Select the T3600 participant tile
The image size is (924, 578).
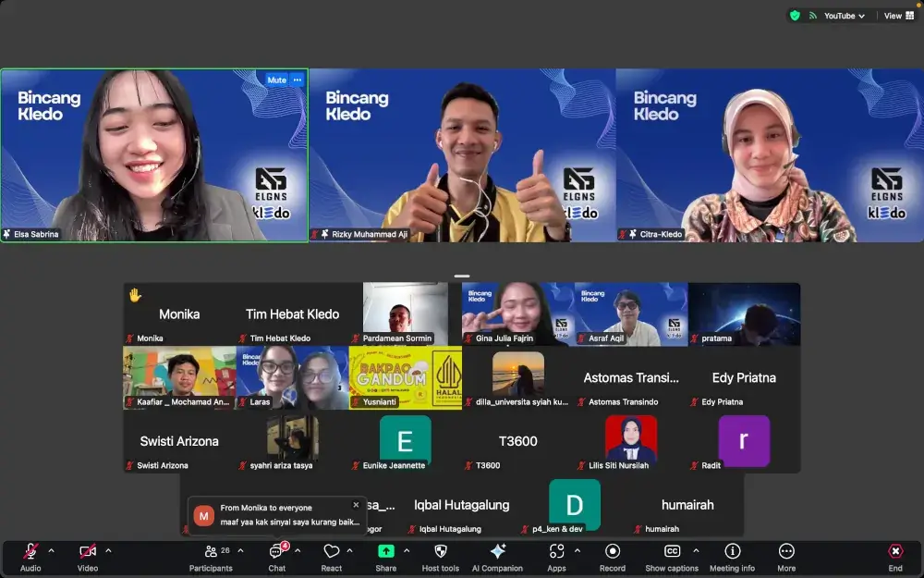(518, 442)
